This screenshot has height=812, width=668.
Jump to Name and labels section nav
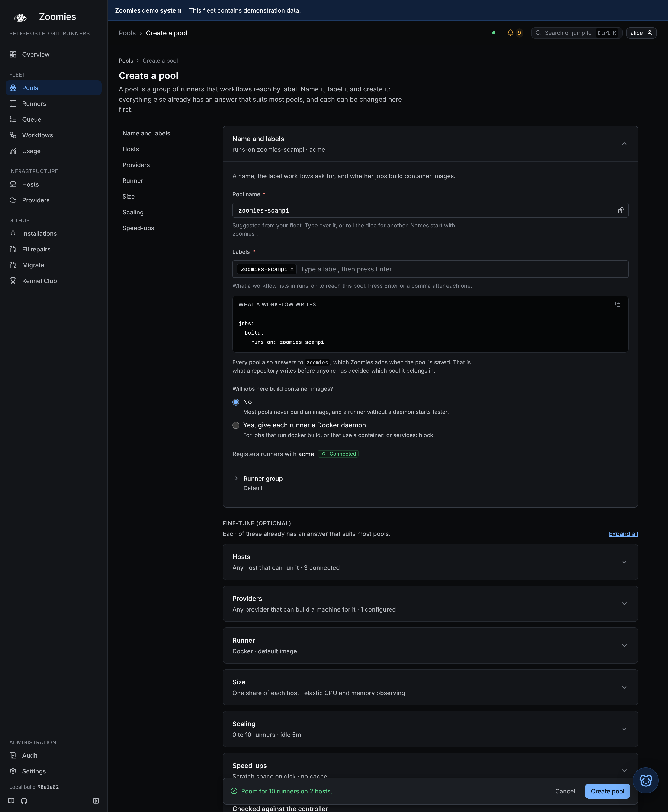click(x=146, y=133)
